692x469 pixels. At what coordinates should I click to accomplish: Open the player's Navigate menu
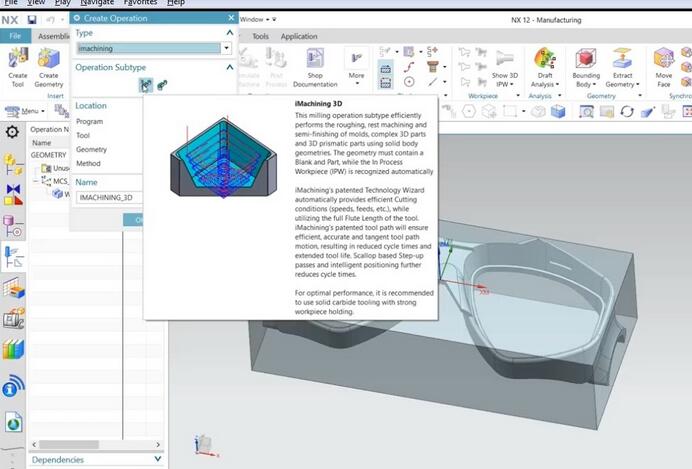[x=97, y=3]
